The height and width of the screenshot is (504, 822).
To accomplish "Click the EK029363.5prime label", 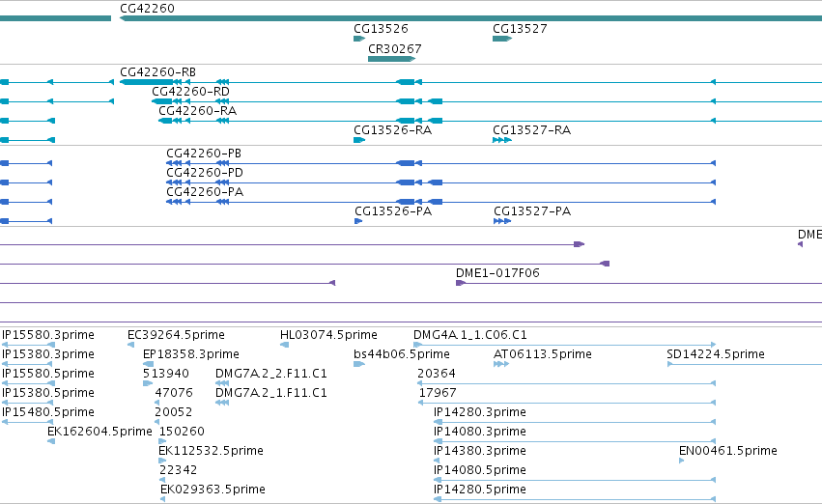I will click(x=213, y=490).
